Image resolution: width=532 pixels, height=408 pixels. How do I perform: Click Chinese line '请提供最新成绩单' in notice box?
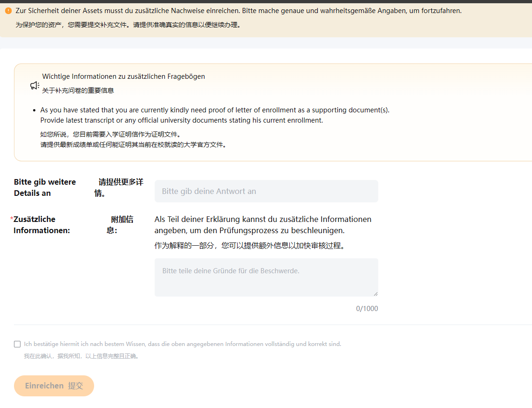click(134, 145)
